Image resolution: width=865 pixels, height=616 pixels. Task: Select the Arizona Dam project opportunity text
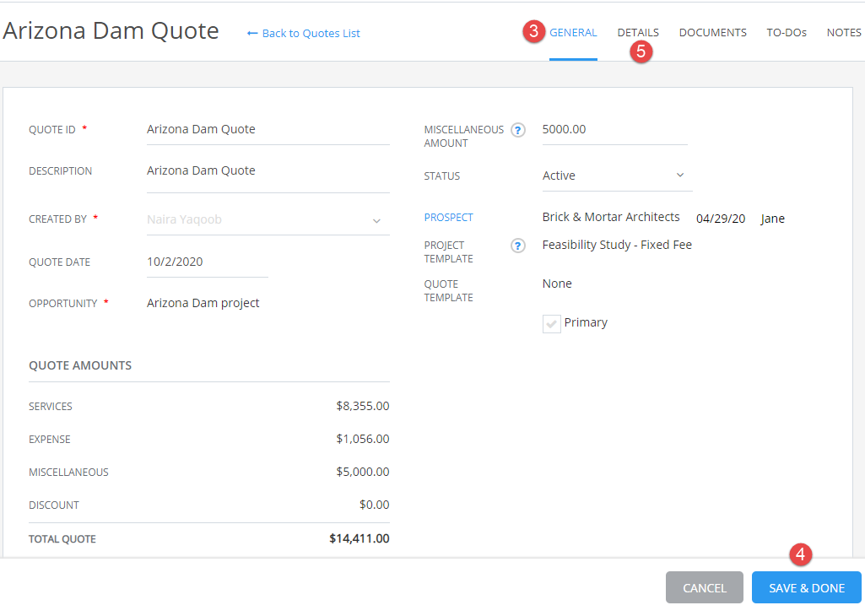pos(203,303)
